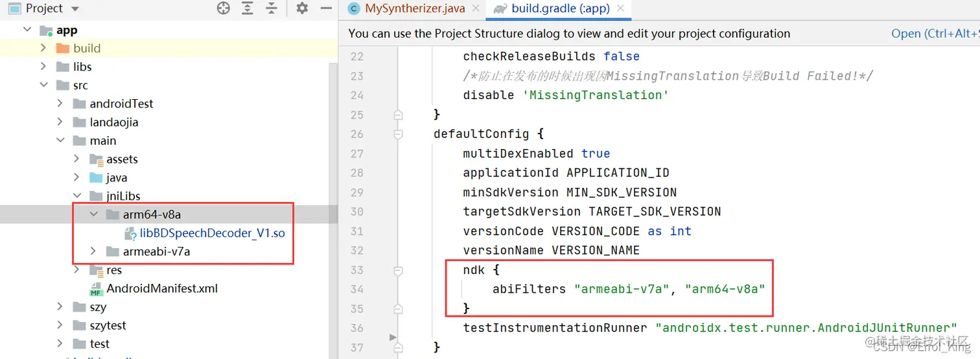Collapse the src folder
980x359 pixels.
43,85
